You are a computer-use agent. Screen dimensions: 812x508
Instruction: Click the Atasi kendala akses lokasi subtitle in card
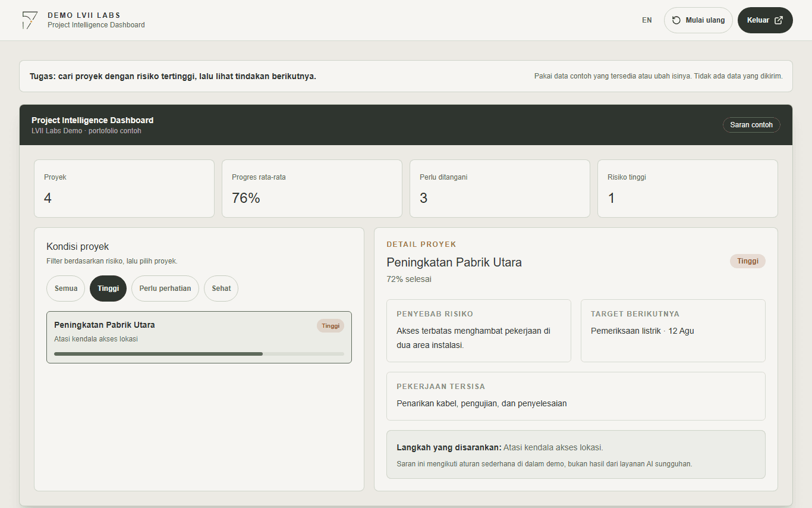96,339
